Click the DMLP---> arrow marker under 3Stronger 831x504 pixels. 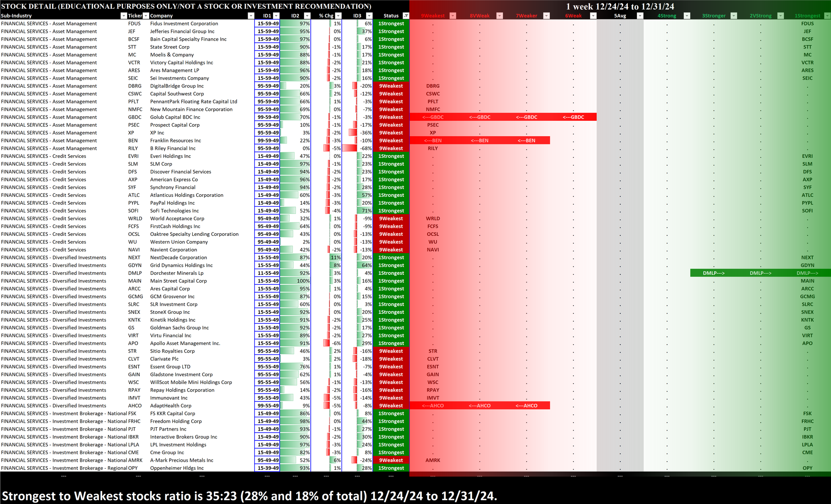(713, 273)
